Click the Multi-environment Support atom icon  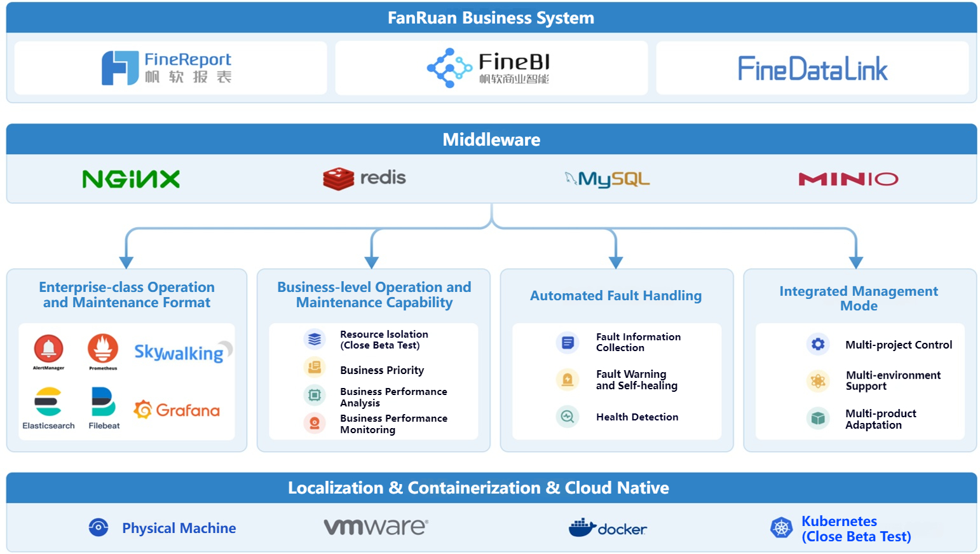pos(818,381)
